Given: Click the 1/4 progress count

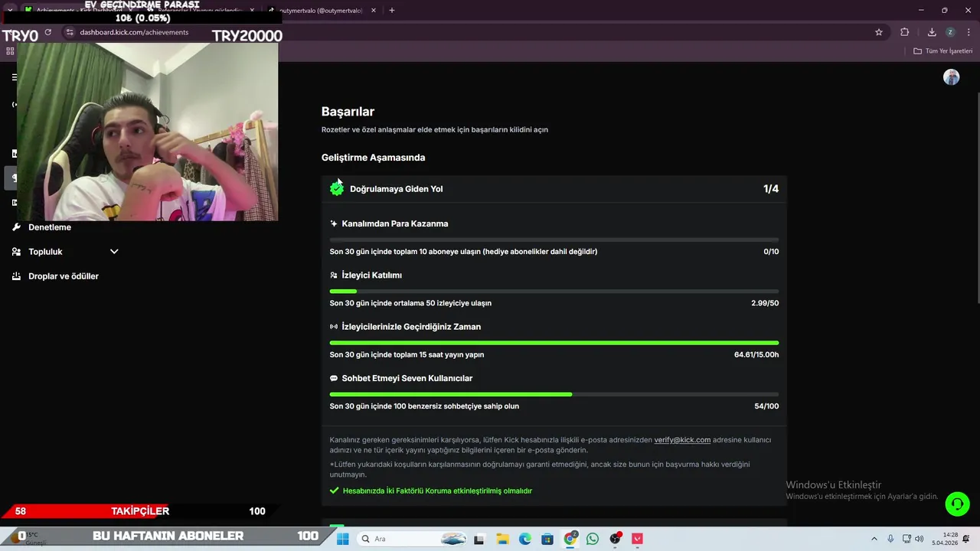Looking at the screenshot, I should pos(771,189).
